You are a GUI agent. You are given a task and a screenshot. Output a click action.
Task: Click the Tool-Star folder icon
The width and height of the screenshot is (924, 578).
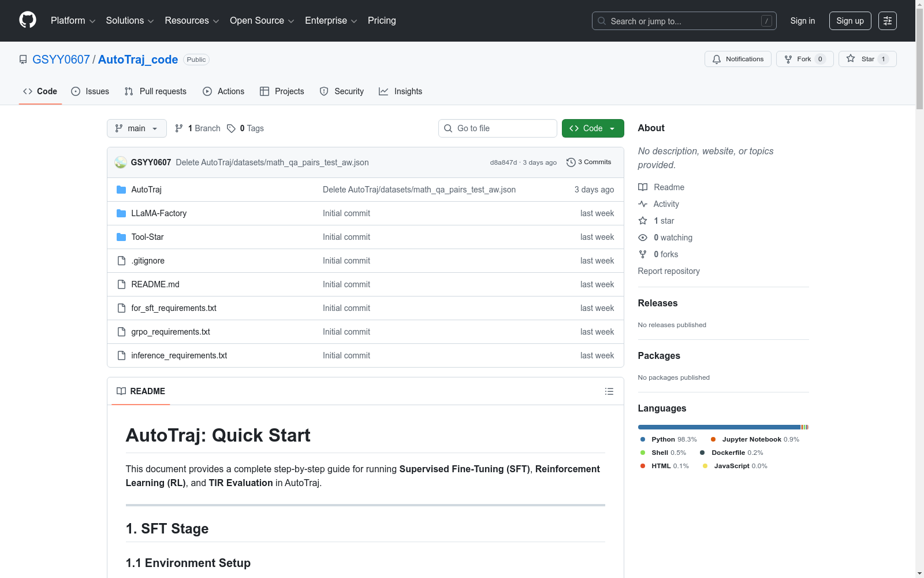(x=121, y=237)
